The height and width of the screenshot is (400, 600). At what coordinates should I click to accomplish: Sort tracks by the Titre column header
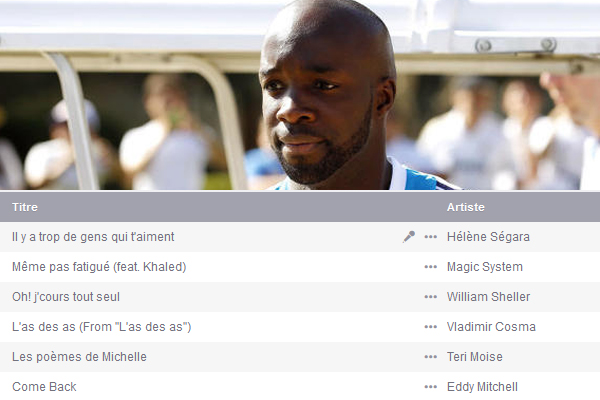pos(25,207)
